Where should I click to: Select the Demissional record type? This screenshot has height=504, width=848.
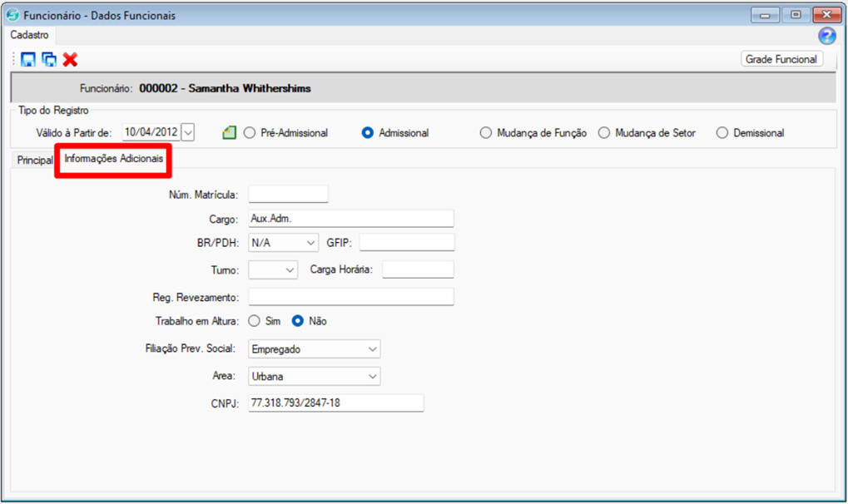coord(722,133)
